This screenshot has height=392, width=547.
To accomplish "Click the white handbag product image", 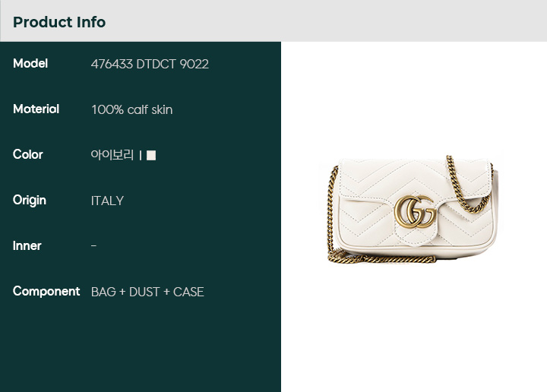I will click(x=410, y=209).
